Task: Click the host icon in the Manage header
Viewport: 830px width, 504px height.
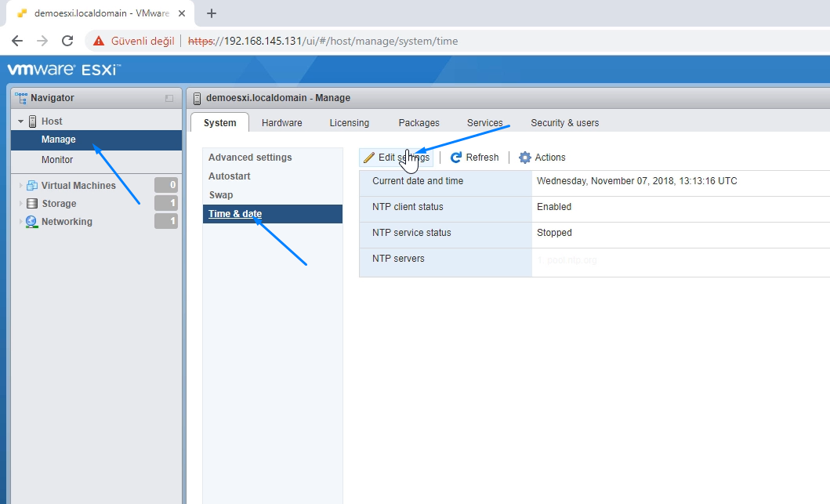Action: 197,99
